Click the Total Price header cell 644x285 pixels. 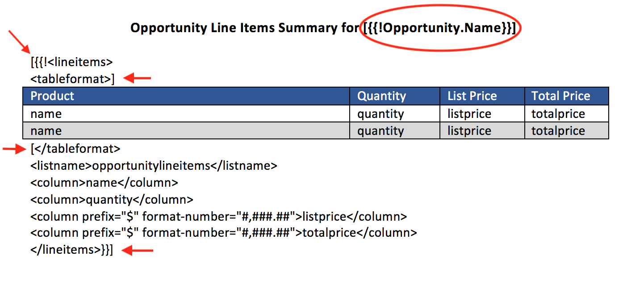coord(560,96)
